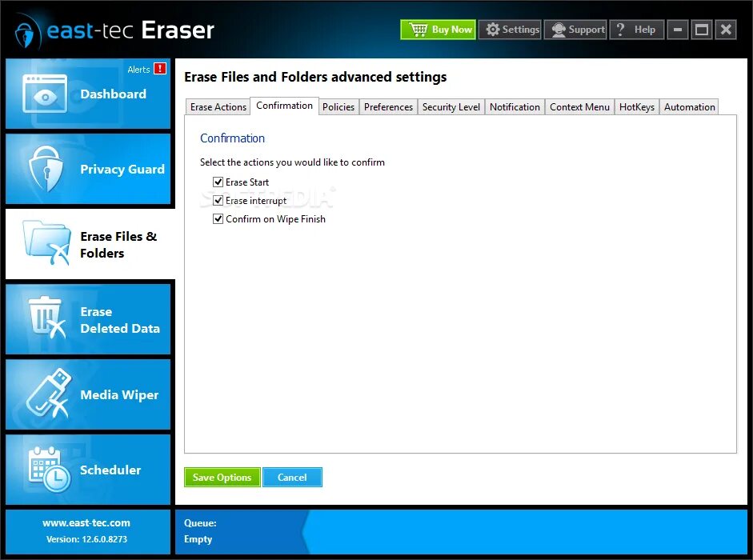Open the Policies tab

click(x=338, y=107)
